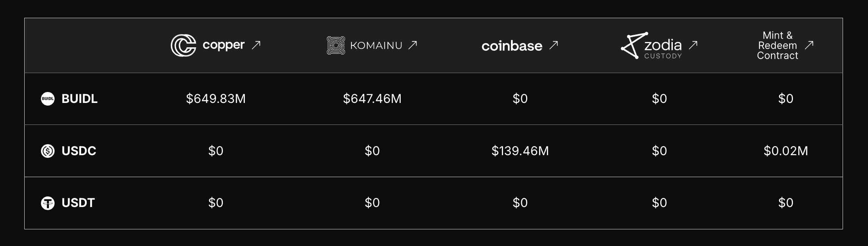
Task: Select the USDC row label
Action: pyautogui.click(x=79, y=151)
